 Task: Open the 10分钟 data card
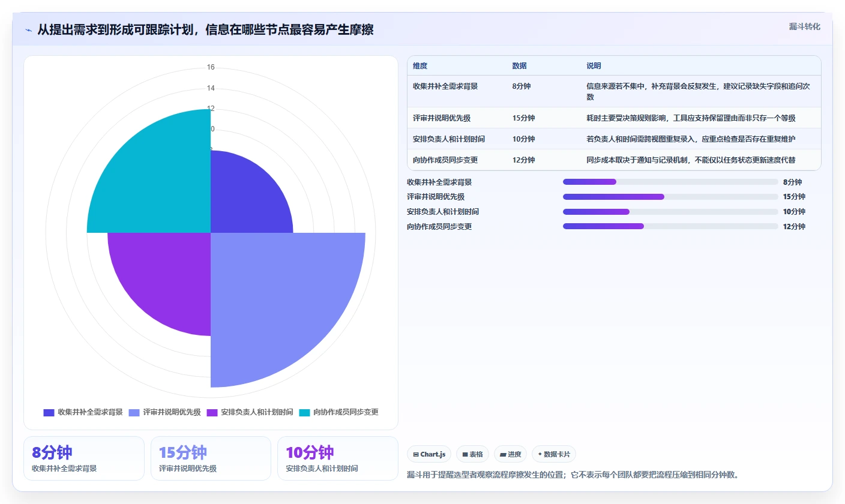[338, 458]
